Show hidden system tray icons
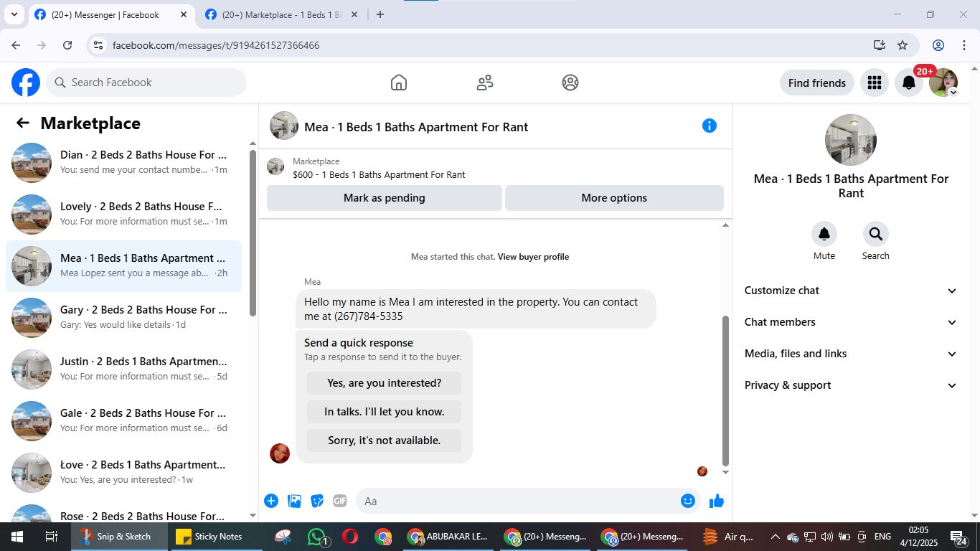 click(x=775, y=537)
